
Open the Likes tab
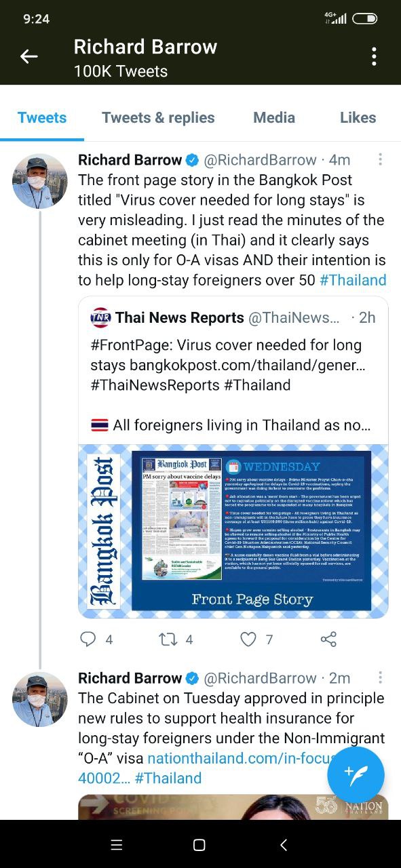(358, 117)
